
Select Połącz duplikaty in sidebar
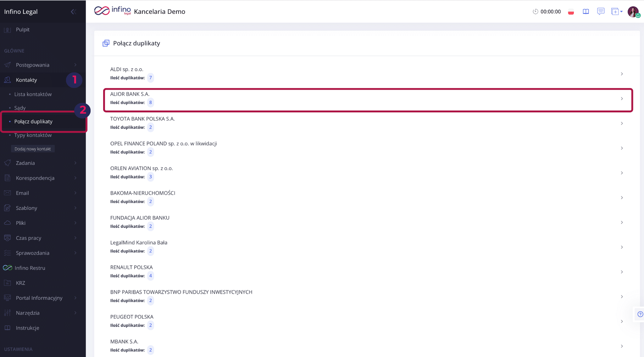point(33,122)
